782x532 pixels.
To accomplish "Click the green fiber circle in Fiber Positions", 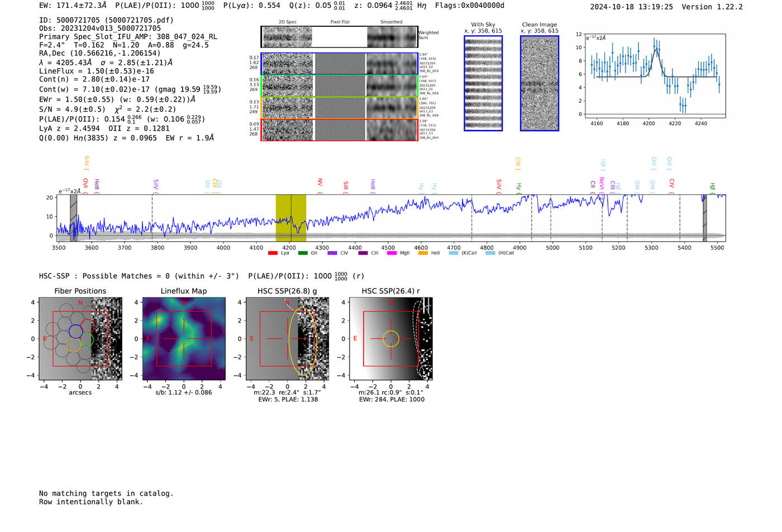I will point(87,339).
